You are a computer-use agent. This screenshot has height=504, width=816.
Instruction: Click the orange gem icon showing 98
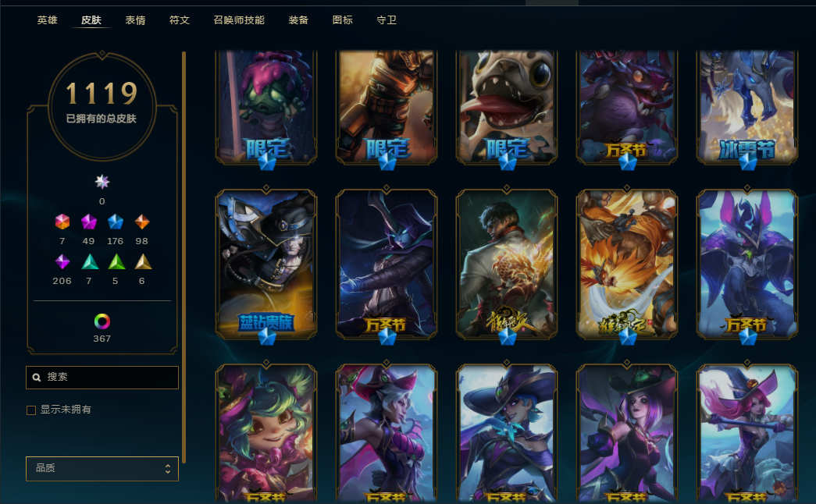[142, 222]
